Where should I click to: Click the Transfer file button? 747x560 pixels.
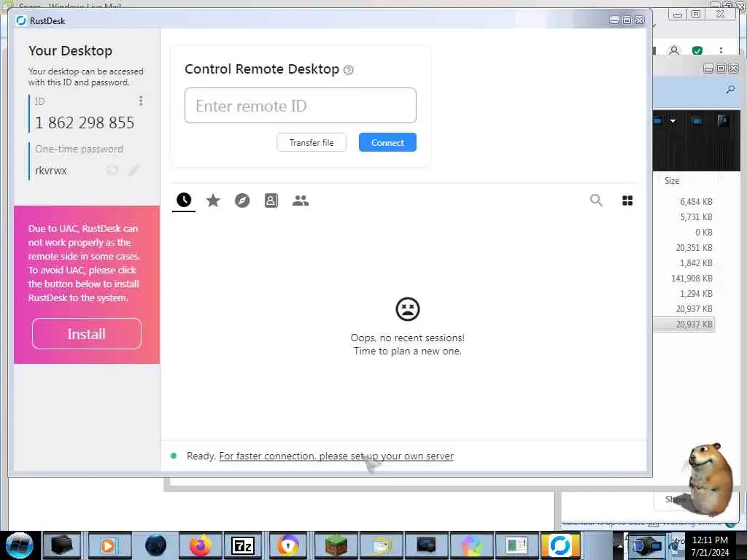pos(311,142)
